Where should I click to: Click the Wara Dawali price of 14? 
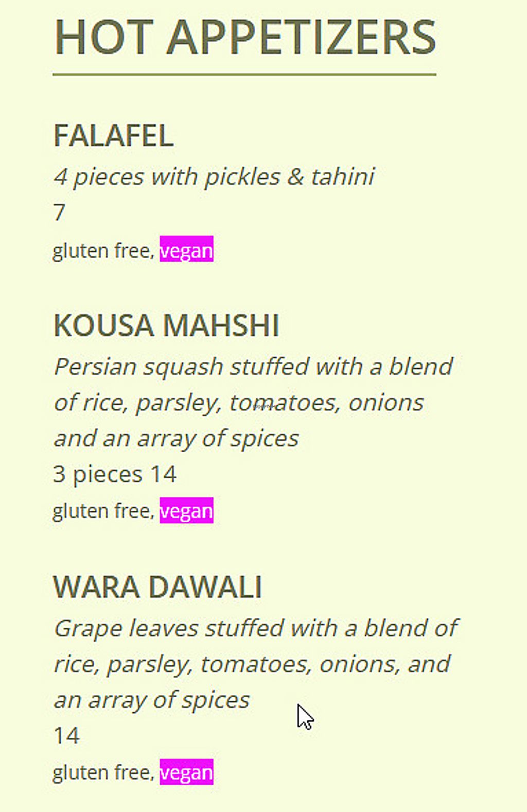click(x=66, y=735)
